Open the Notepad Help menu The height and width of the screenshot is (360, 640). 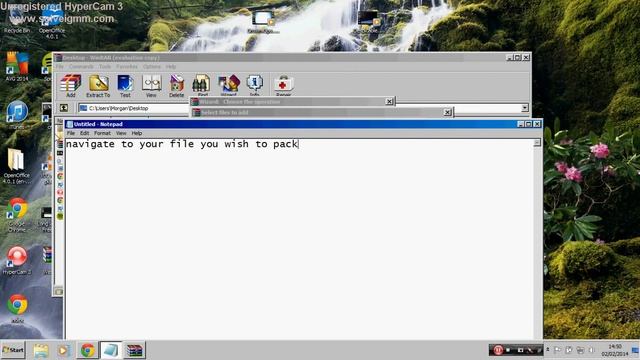[x=137, y=133]
